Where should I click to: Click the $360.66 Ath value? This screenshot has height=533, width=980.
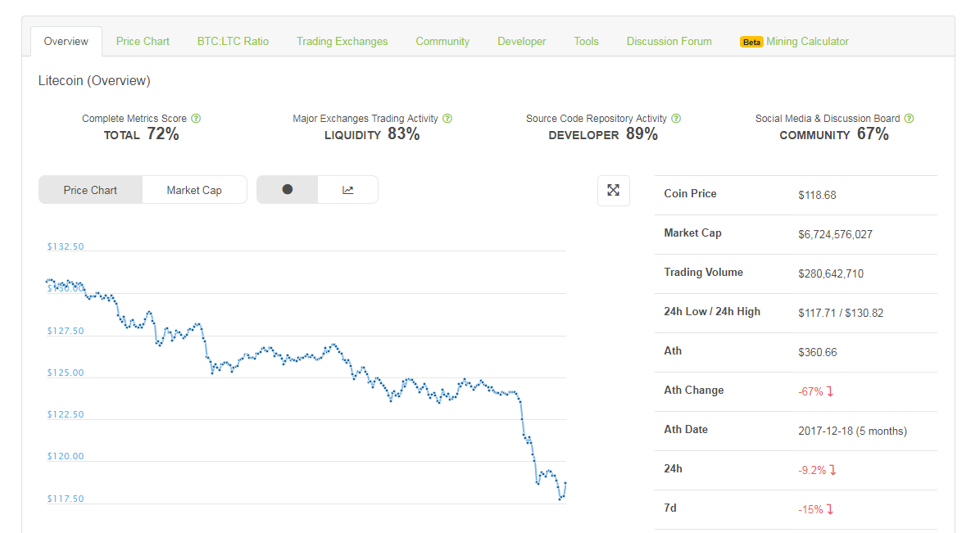pos(818,352)
